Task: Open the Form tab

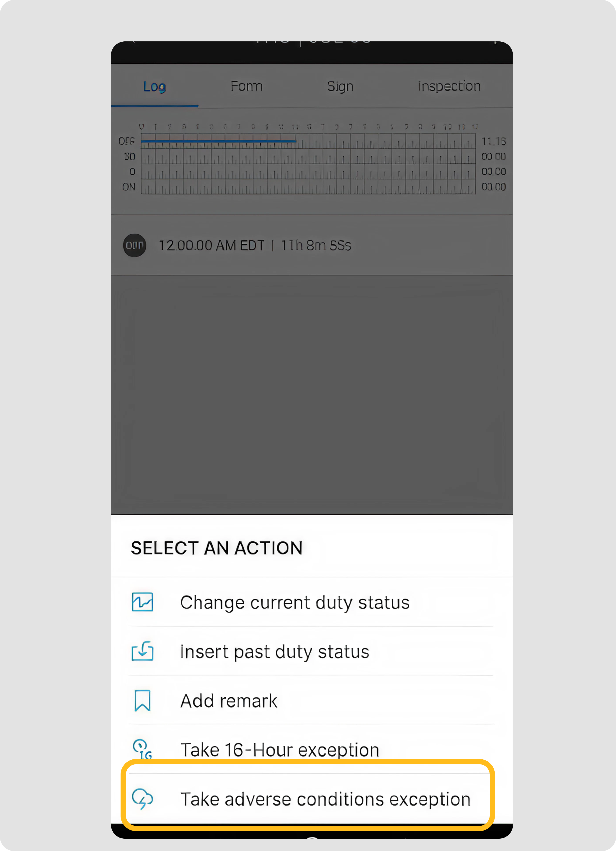Action: point(246,86)
